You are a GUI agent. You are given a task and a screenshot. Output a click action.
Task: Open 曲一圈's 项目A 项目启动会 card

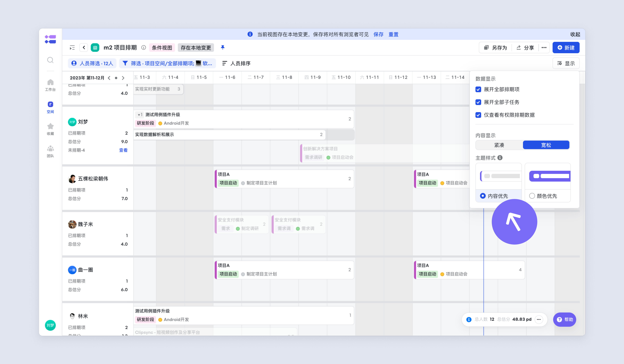[x=469, y=270]
